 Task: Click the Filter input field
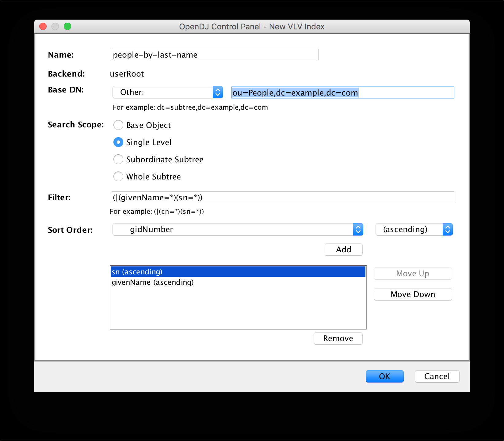pos(282,198)
